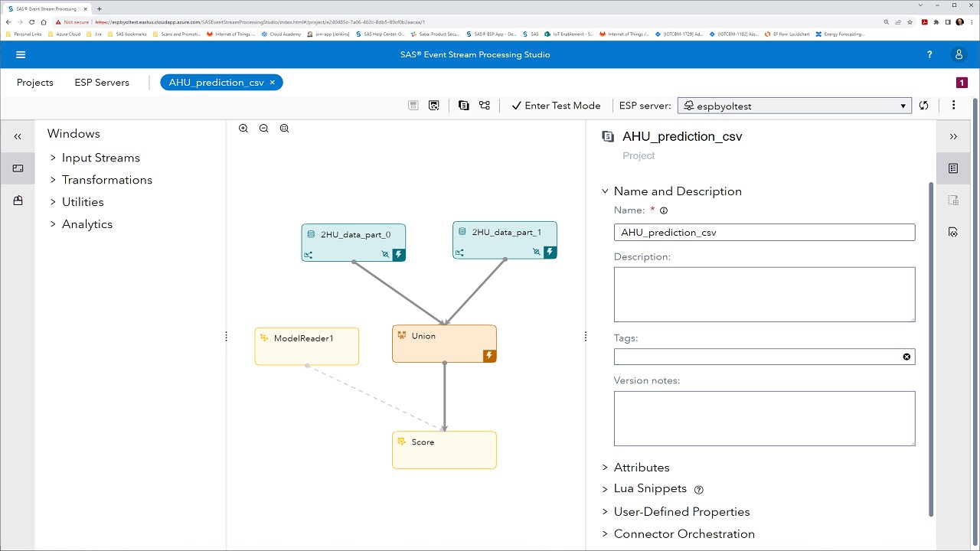The width and height of the screenshot is (980, 551).
Task: Select the Union window node
Action: coord(444,344)
